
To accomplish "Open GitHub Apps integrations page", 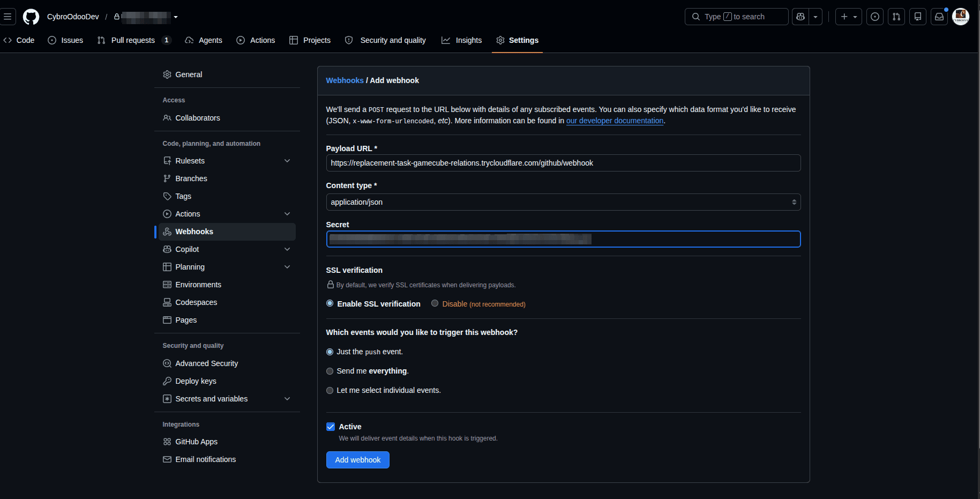I will click(227, 442).
